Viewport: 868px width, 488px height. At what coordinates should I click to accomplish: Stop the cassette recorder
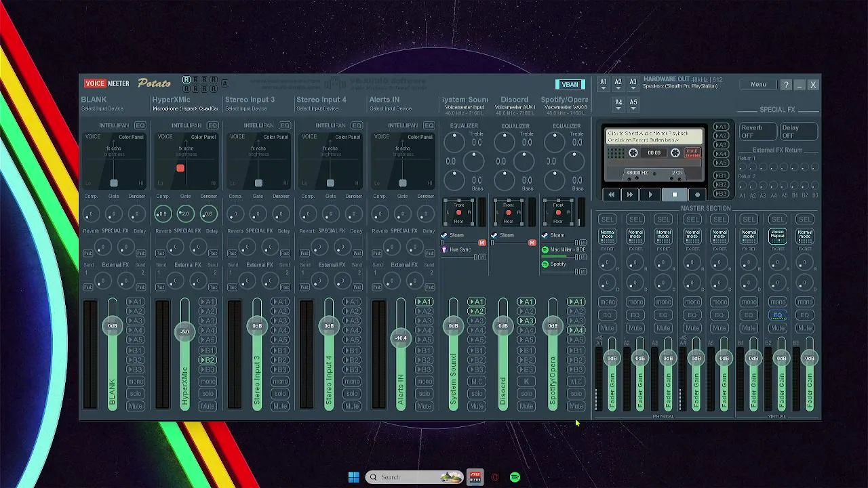point(674,195)
